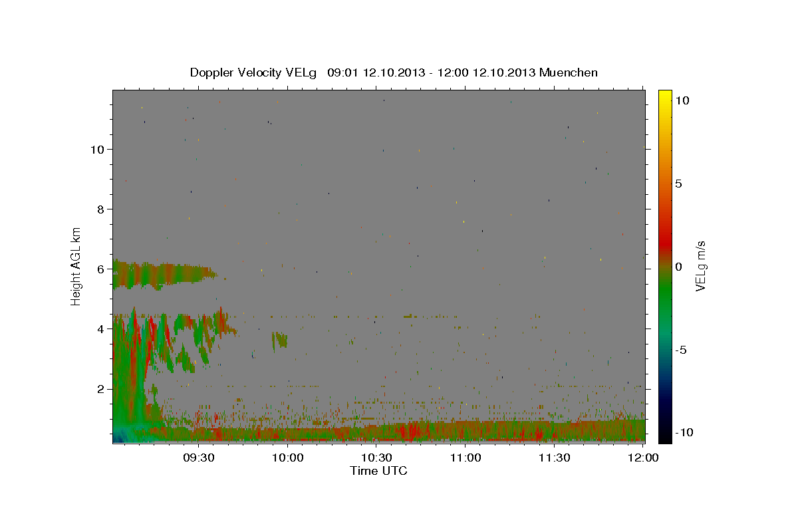Click the colorbar tick label -5
This screenshot has height=532, width=798.
(681, 350)
